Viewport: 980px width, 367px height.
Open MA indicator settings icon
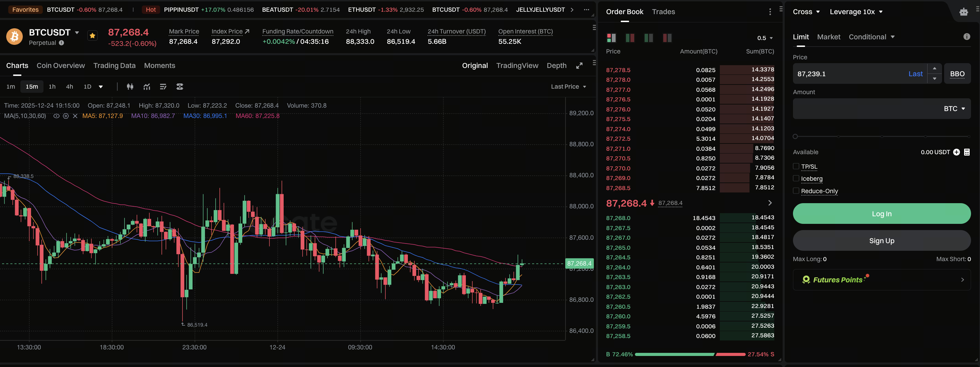[x=66, y=116]
